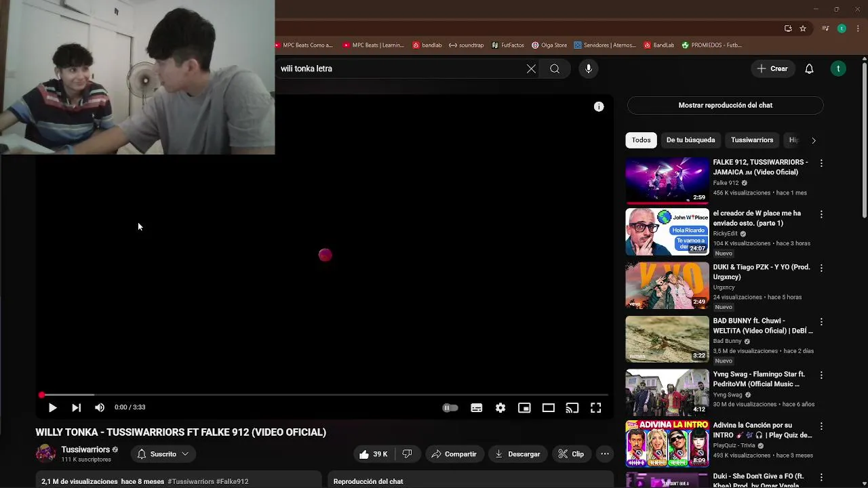The image size is (868, 488).
Task: Seek on the video progress bar
Action: coord(324,394)
